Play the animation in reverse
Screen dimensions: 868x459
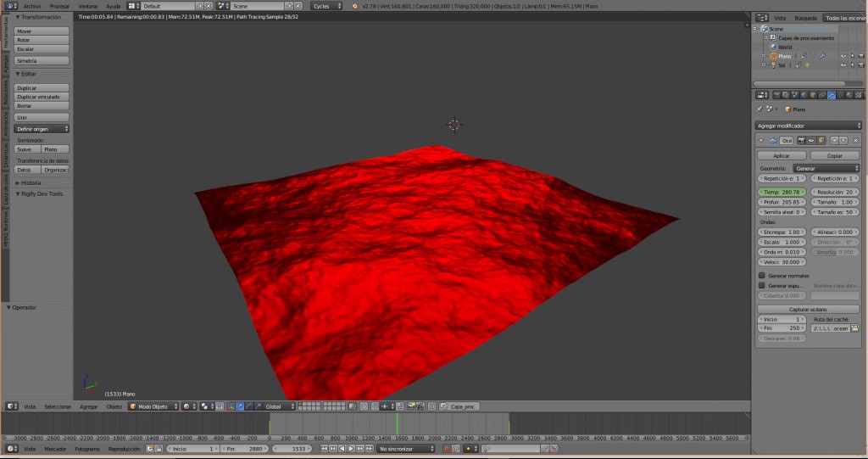(x=342, y=449)
